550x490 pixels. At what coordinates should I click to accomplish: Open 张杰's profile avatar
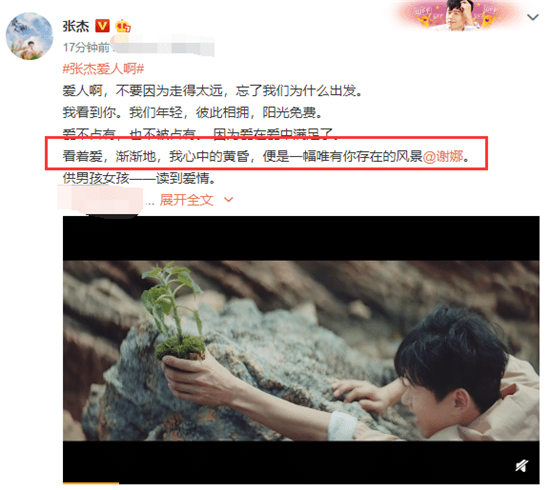coord(29,36)
